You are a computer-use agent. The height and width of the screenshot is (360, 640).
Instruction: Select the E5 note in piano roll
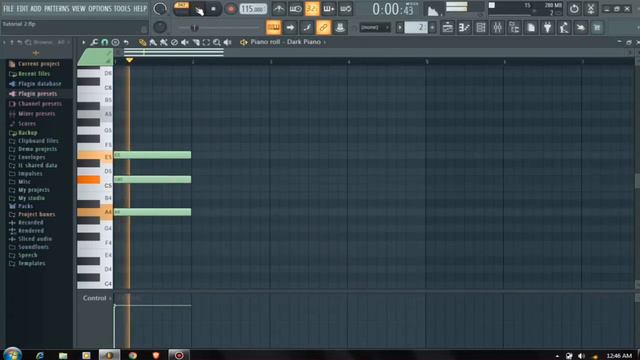152,155
